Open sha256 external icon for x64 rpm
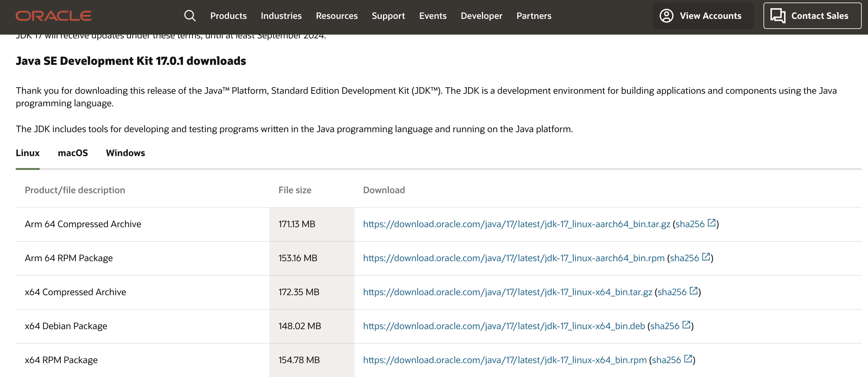 [688, 359]
